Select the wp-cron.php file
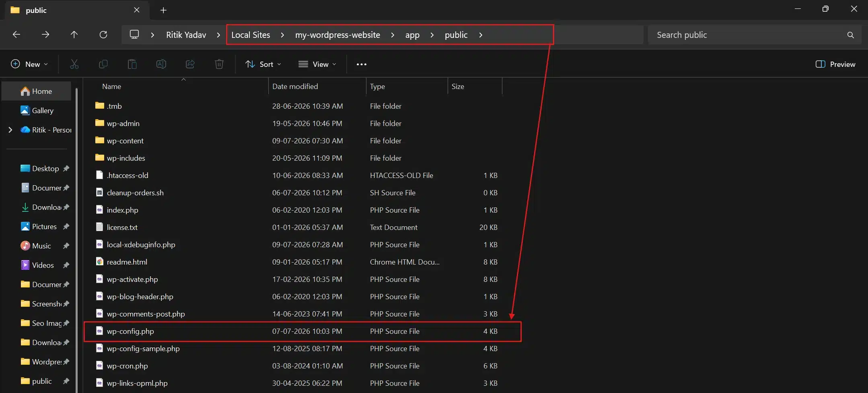 point(121,366)
